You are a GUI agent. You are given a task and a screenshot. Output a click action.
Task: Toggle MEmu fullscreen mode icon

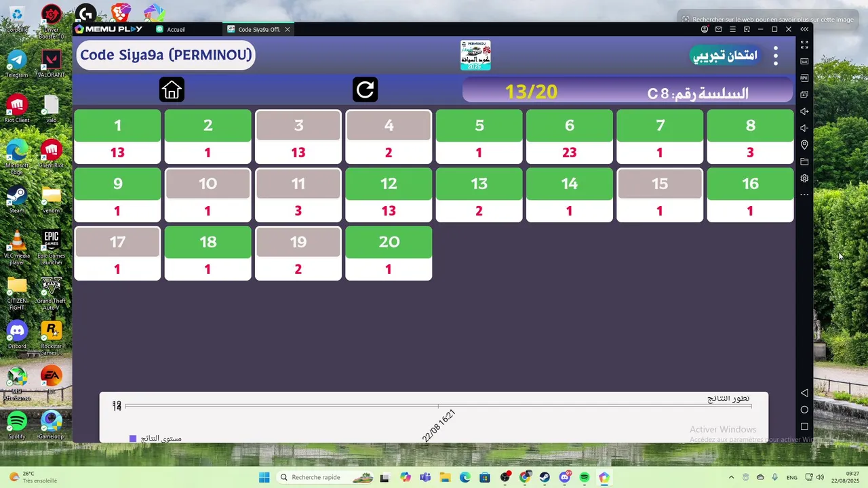tap(804, 45)
